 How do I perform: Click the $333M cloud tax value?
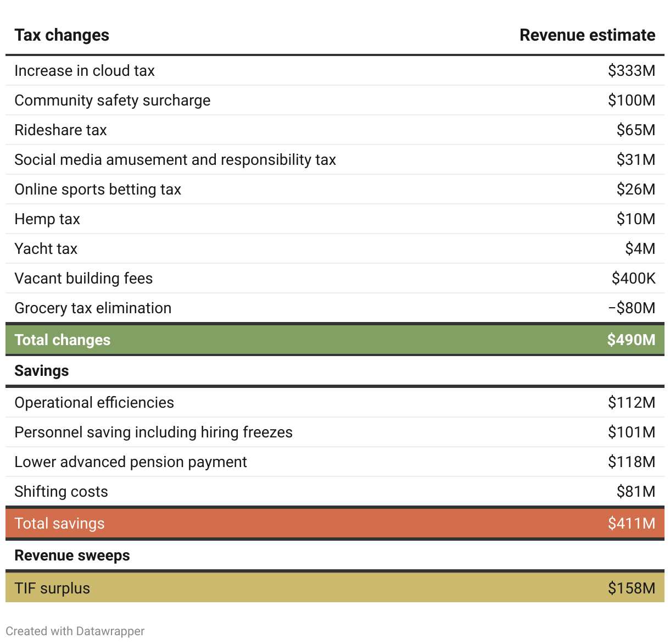(631, 71)
